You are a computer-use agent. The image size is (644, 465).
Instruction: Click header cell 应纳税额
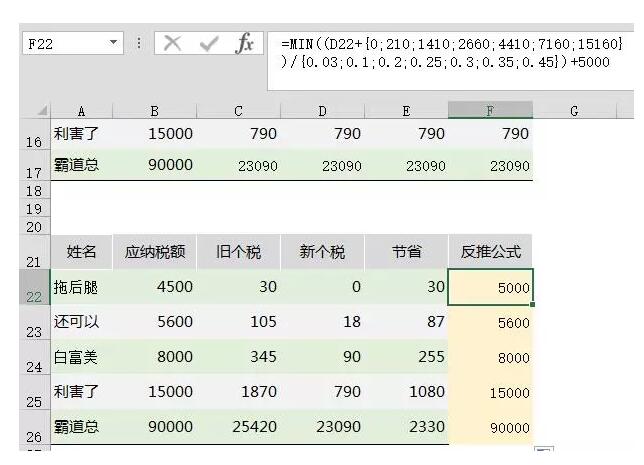155,252
